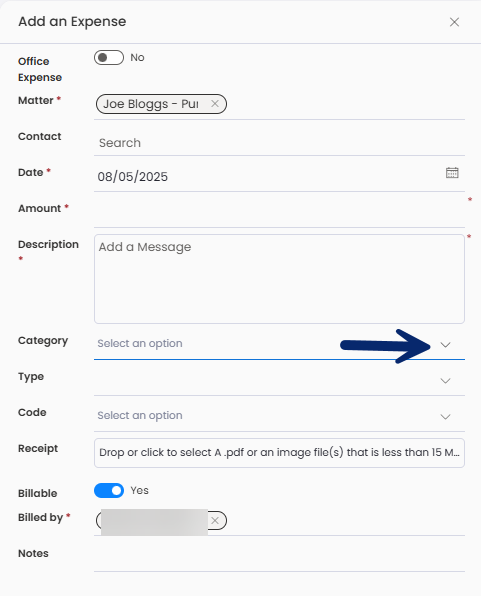Image resolution: width=481 pixels, height=596 pixels.
Task: Click the Notes input line
Action: (279, 559)
